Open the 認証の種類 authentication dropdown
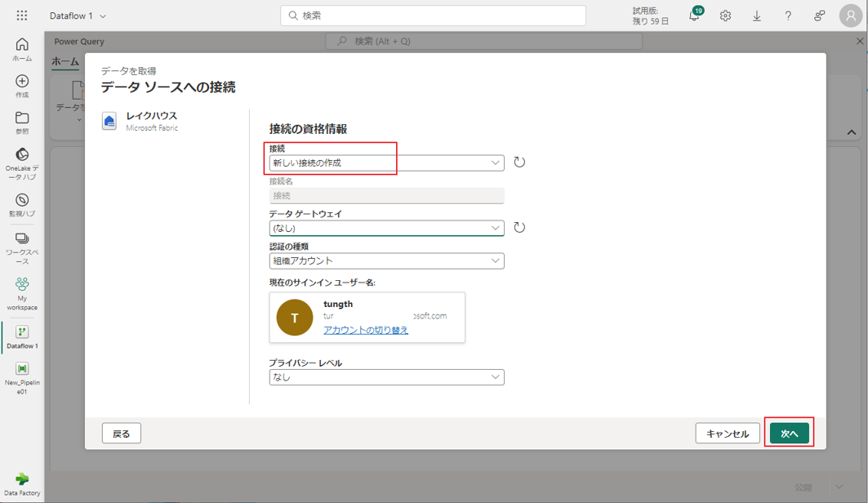Screen dimensions: 868x503 386,261
